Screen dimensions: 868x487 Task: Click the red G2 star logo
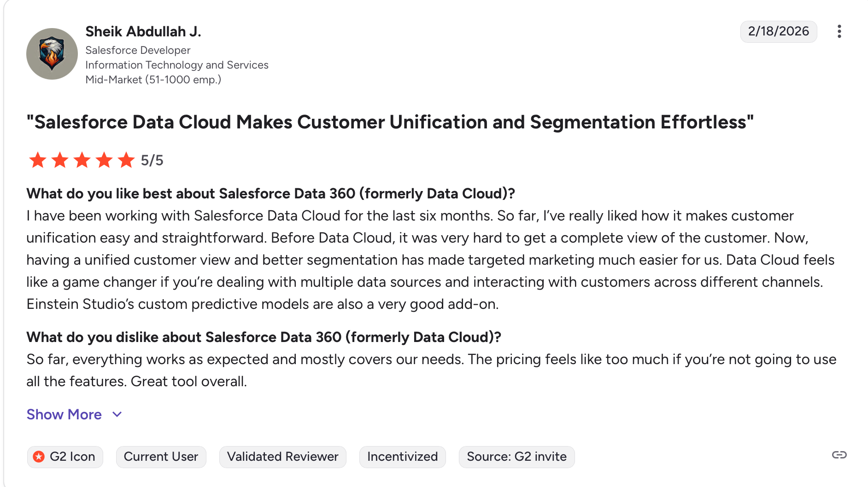[39, 457]
